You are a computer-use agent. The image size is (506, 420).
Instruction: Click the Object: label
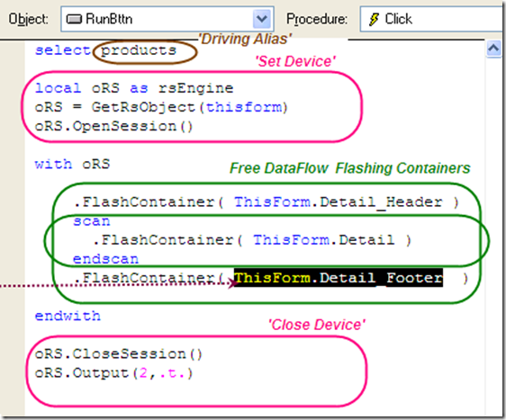[29, 20]
